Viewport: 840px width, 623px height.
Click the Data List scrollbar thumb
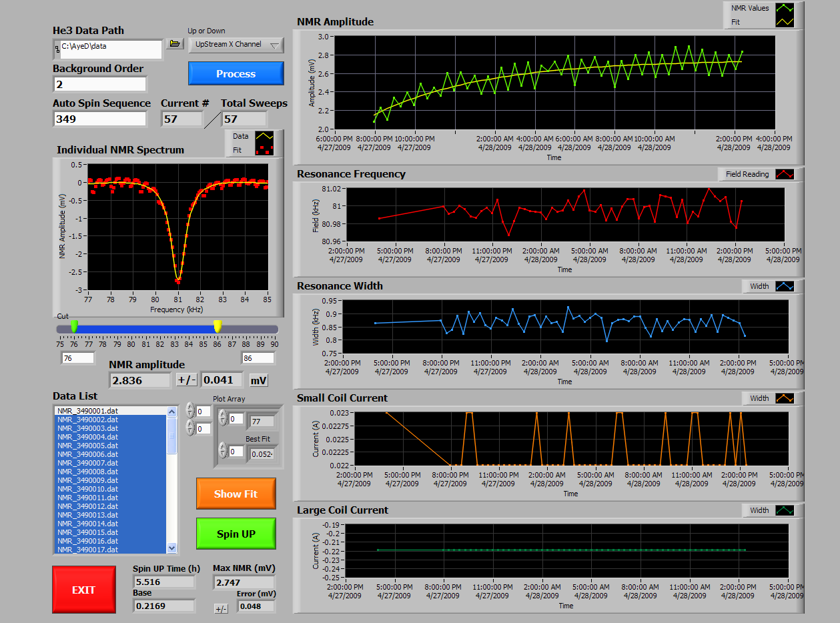tap(172, 436)
